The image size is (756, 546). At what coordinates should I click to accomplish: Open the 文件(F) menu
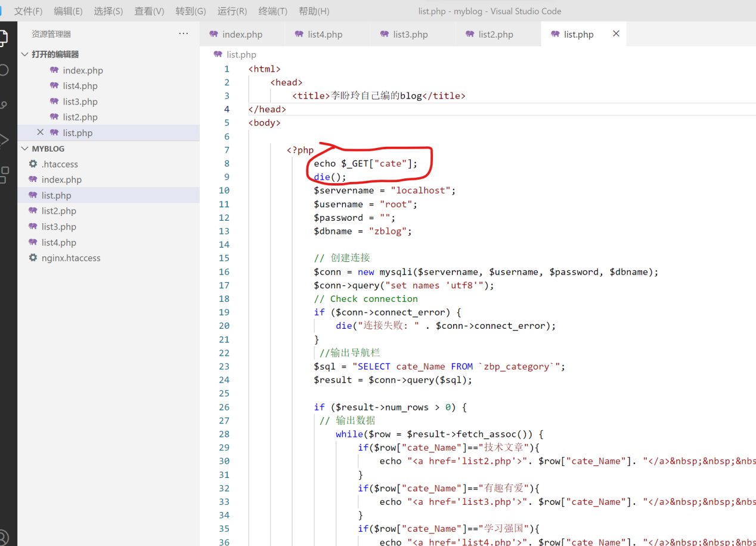tap(28, 11)
